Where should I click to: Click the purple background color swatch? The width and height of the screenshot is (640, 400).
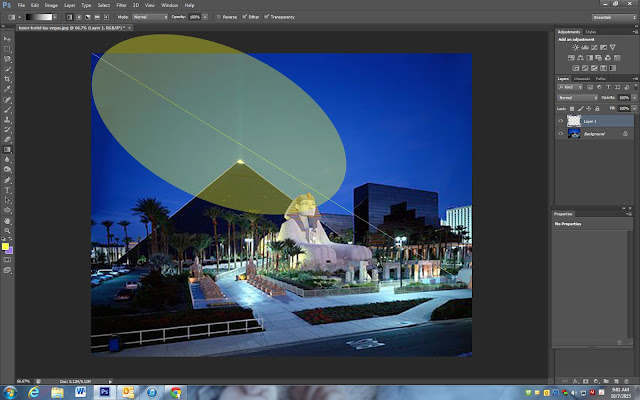click(11, 251)
